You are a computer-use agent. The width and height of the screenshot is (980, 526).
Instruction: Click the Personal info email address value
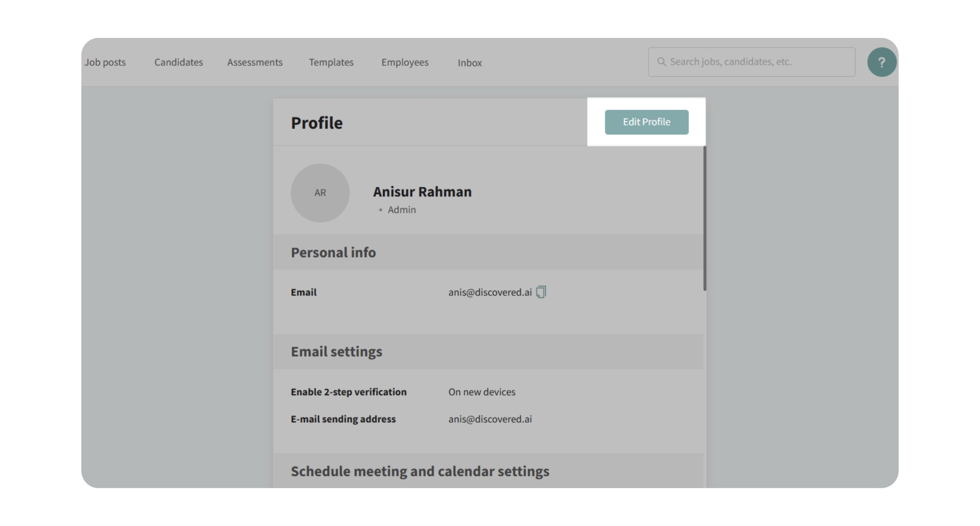[x=490, y=292]
